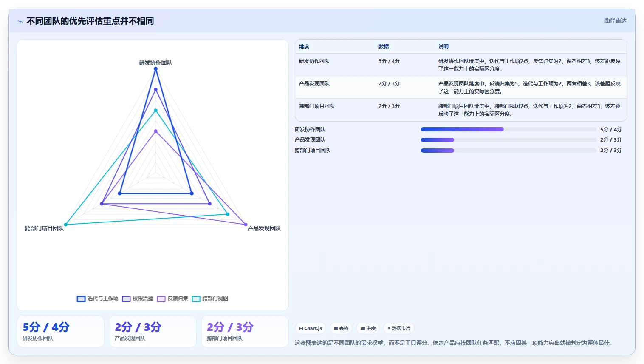Click the 跨部门项目团队 label beside progress bars

click(313, 151)
